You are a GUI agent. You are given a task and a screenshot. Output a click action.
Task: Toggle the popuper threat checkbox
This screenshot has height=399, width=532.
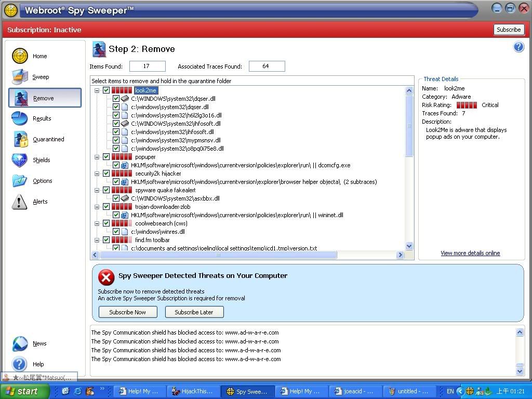(107, 157)
